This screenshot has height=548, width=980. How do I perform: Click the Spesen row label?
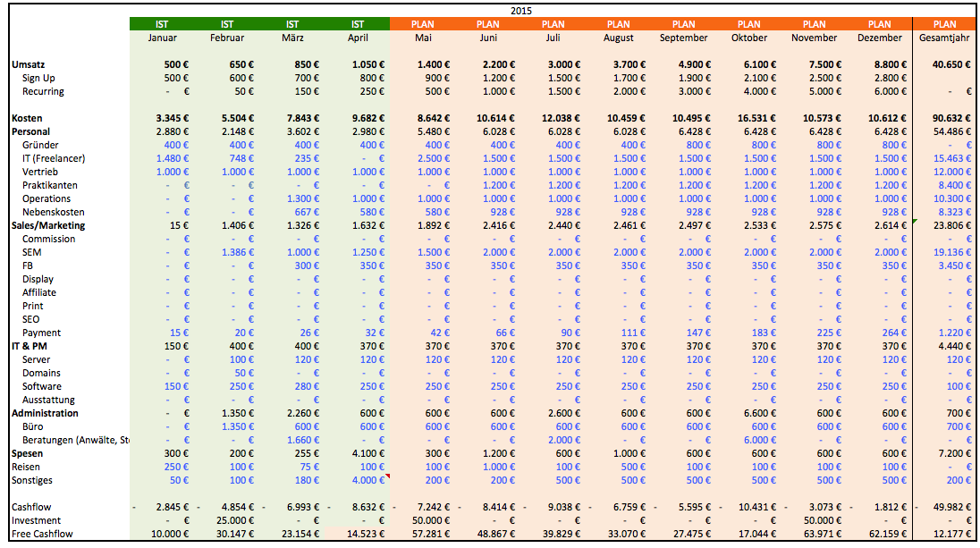[x=28, y=453]
